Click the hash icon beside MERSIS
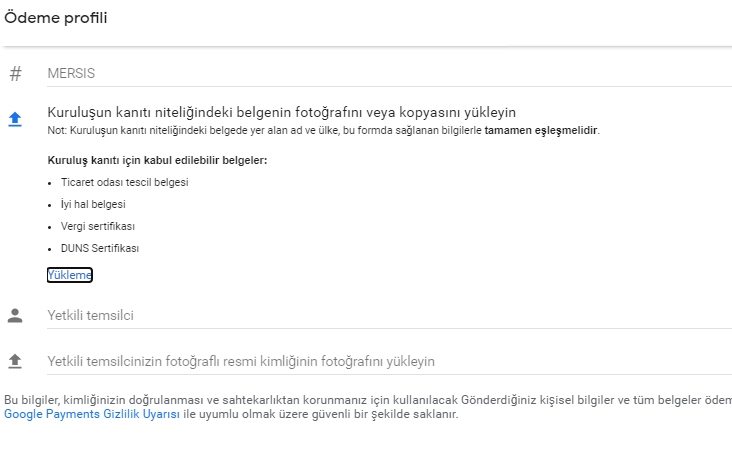The height and width of the screenshot is (450, 732). (x=15, y=73)
